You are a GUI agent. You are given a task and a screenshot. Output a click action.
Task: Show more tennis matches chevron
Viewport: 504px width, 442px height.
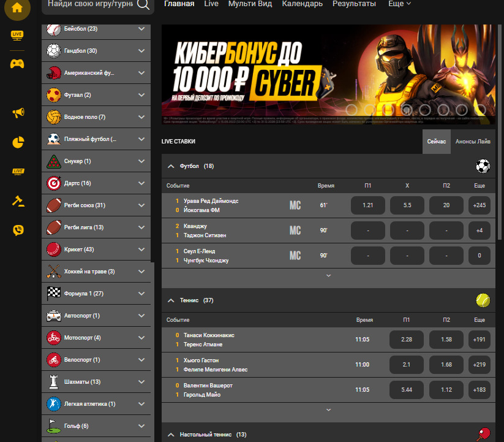[x=328, y=410]
